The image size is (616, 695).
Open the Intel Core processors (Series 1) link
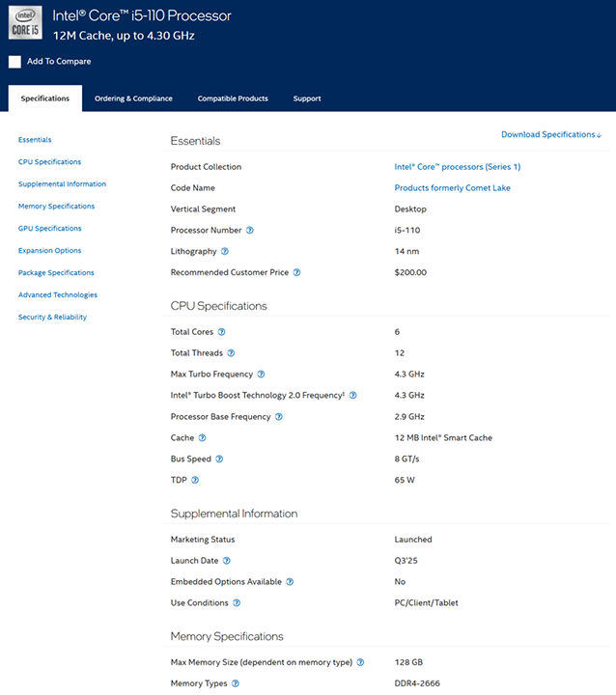[x=458, y=167]
